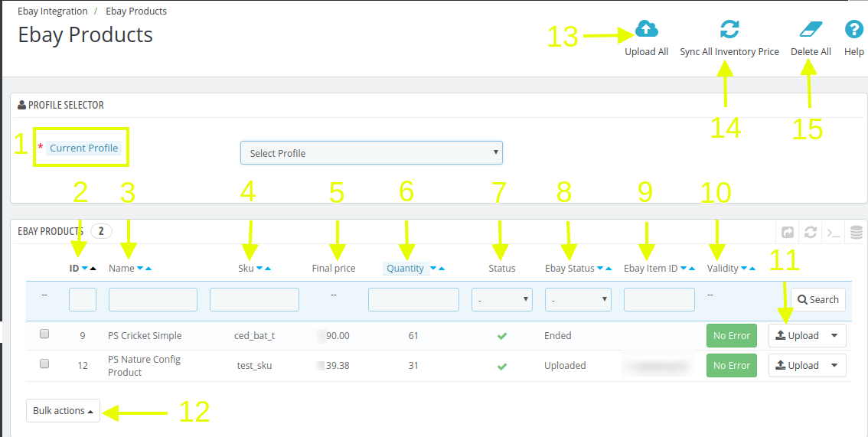Viewport: 868px width, 437px height.
Task: Click the Sync All Inventory Price icon
Action: (x=729, y=29)
